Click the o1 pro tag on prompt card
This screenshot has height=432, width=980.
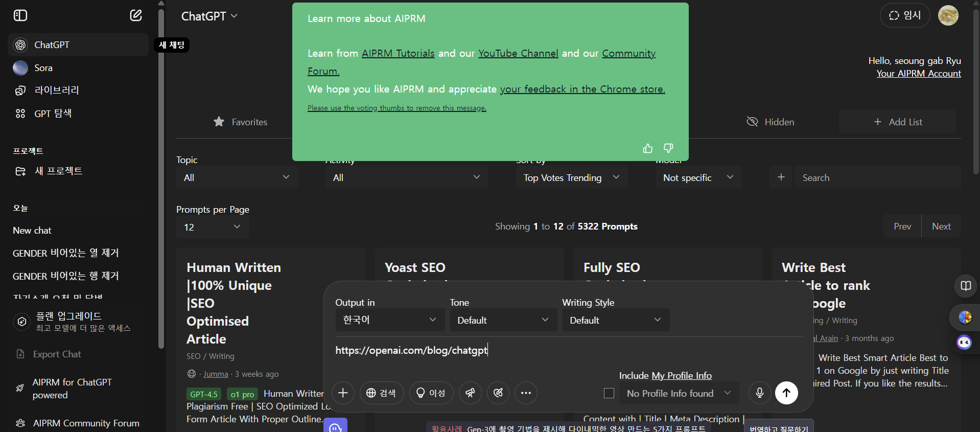[x=242, y=394]
